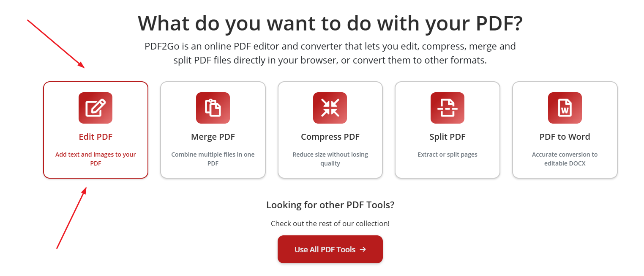Select the Edit PDF pencil icon
Screen dimensions: 644x276
tap(96, 108)
